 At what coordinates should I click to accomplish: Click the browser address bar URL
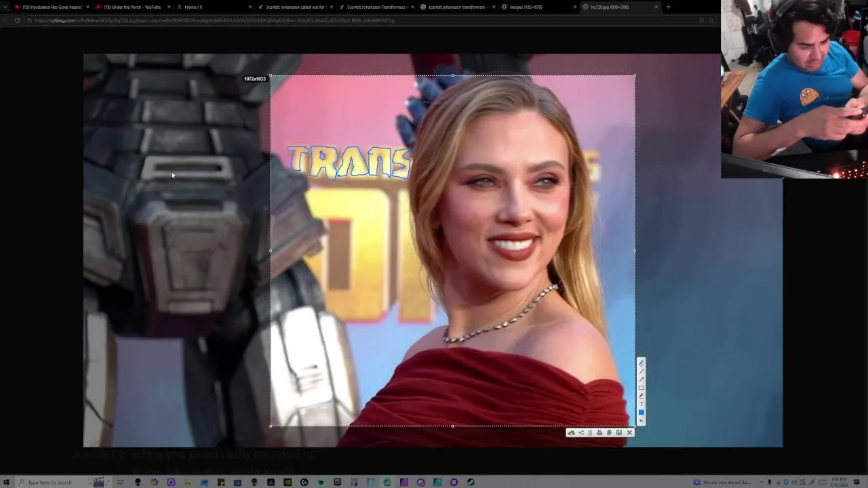coord(214,20)
